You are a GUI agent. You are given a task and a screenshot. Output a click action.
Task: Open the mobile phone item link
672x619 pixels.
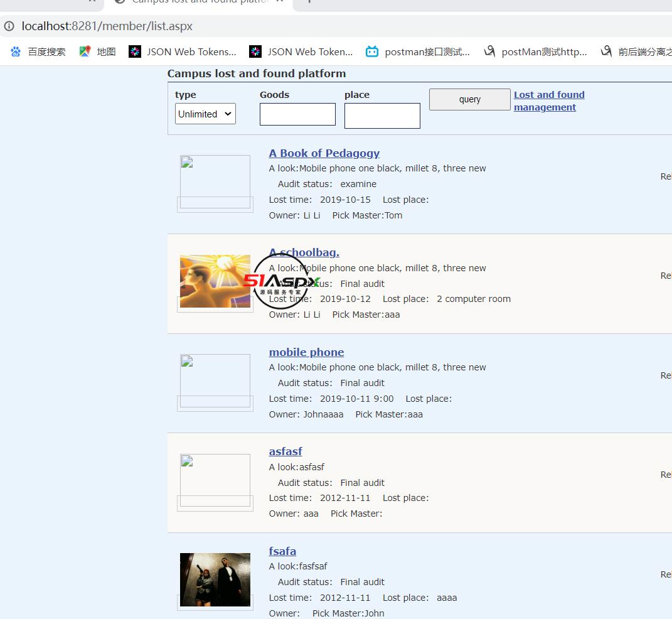point(306,352)
